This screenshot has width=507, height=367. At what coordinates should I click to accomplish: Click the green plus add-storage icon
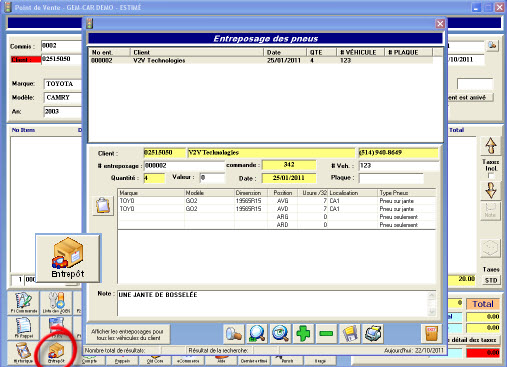click(303, 334)
